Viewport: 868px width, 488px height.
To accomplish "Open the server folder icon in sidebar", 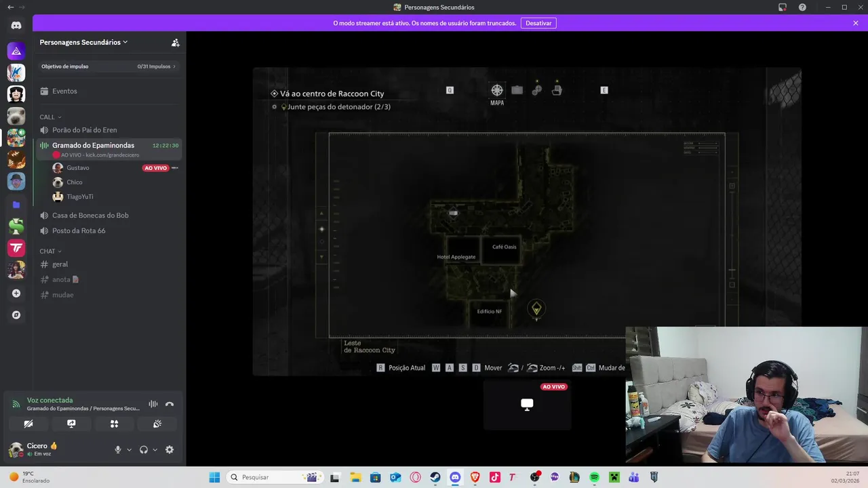I will [x=16, y=205].
